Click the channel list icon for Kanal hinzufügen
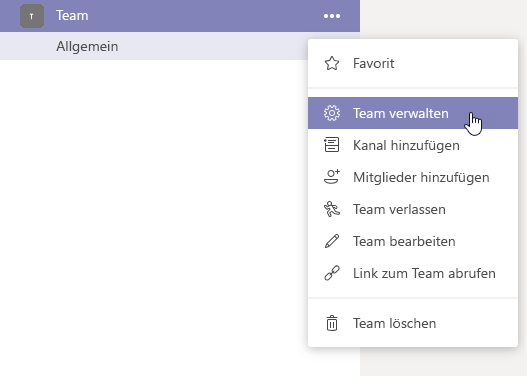Viewport: 527px width, 376px height. click(x=332, y=145)
